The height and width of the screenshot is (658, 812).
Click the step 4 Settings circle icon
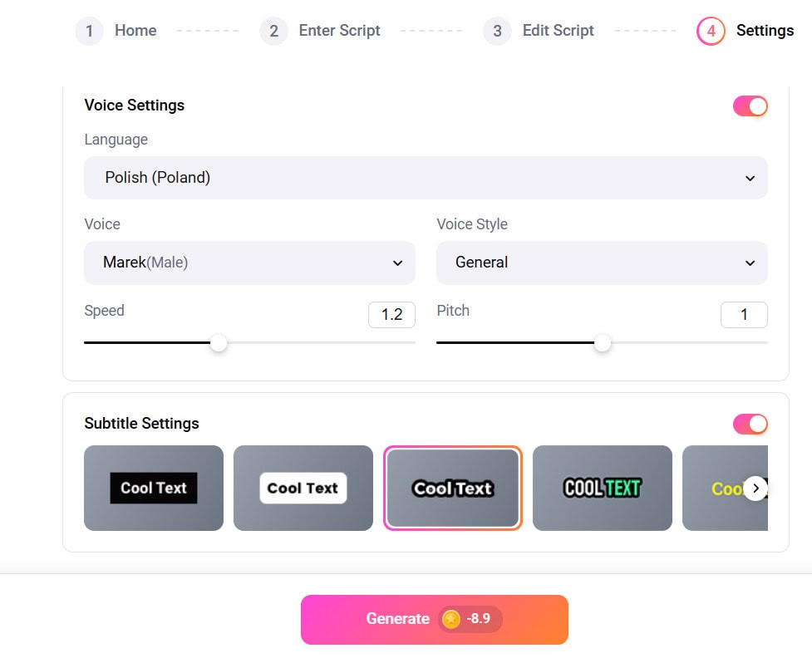711,32
